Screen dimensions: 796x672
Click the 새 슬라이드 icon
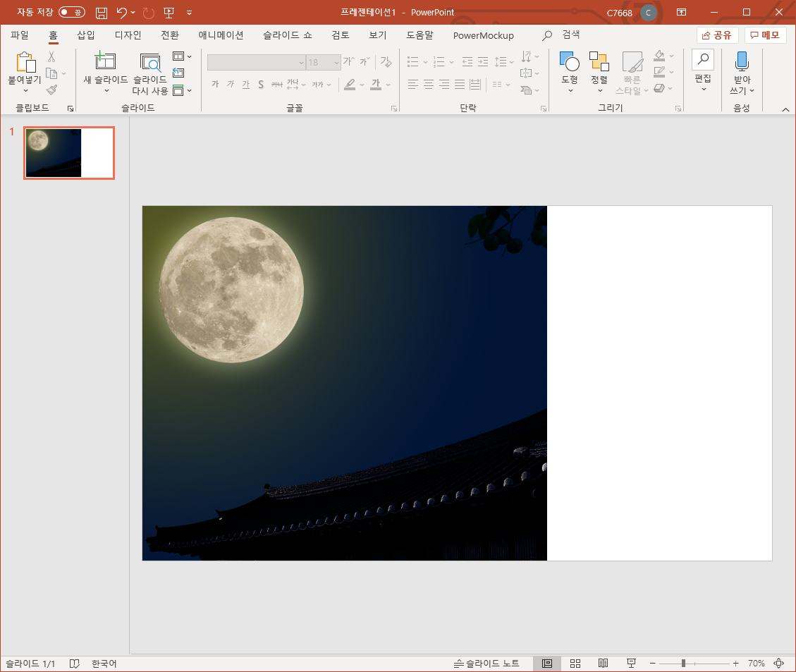(x=105, y=61)
